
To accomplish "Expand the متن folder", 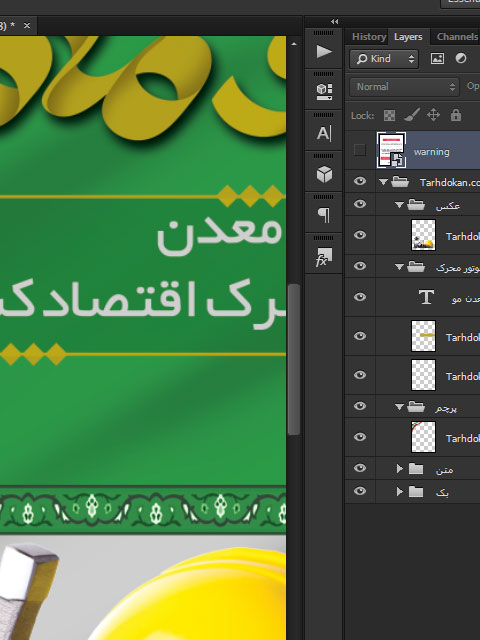I will point(400,469).
